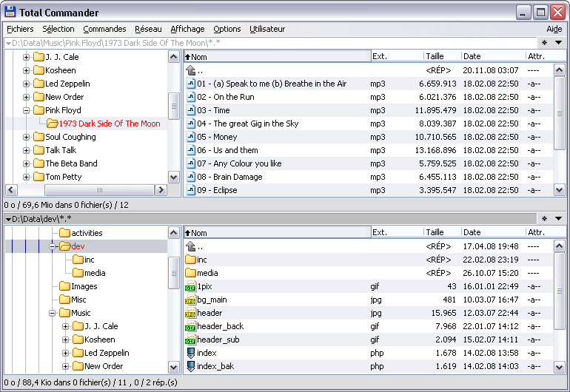Click upper tree horizontal scrollbar thumb

tap(100, 190)
